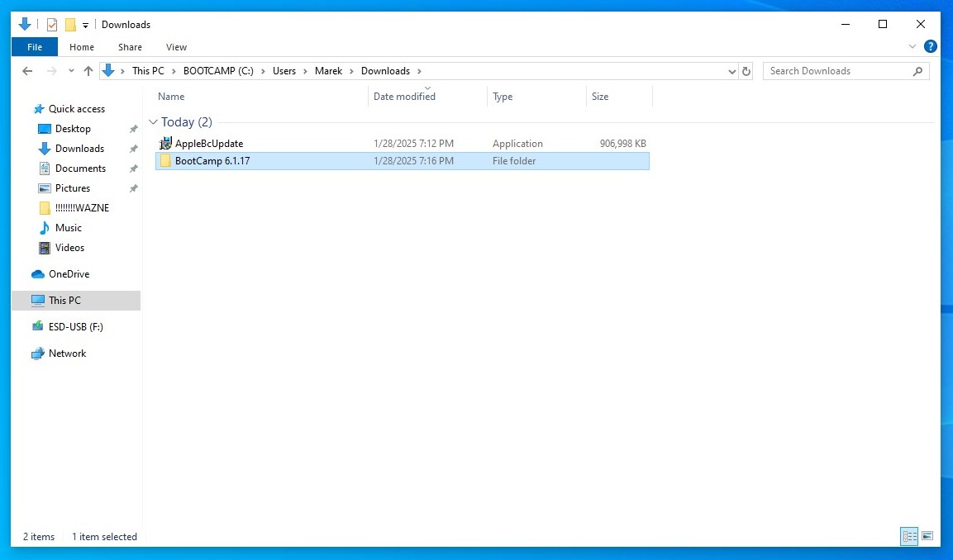Open the Help question mark icon
Viewport: 953px width, 560px height.
click(930, 47)
